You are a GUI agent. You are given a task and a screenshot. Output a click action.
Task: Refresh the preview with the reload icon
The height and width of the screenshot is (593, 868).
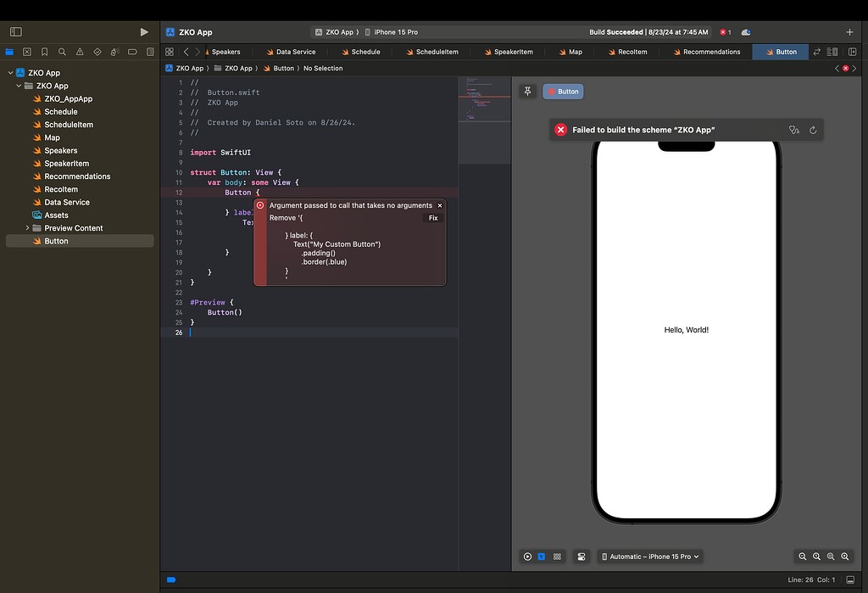[812, 129]
